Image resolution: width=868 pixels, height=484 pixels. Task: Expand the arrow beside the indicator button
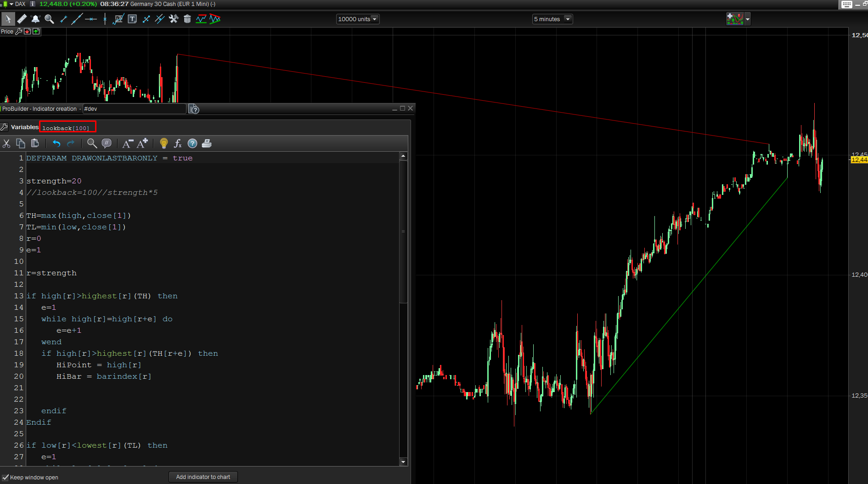coord(748,19)
